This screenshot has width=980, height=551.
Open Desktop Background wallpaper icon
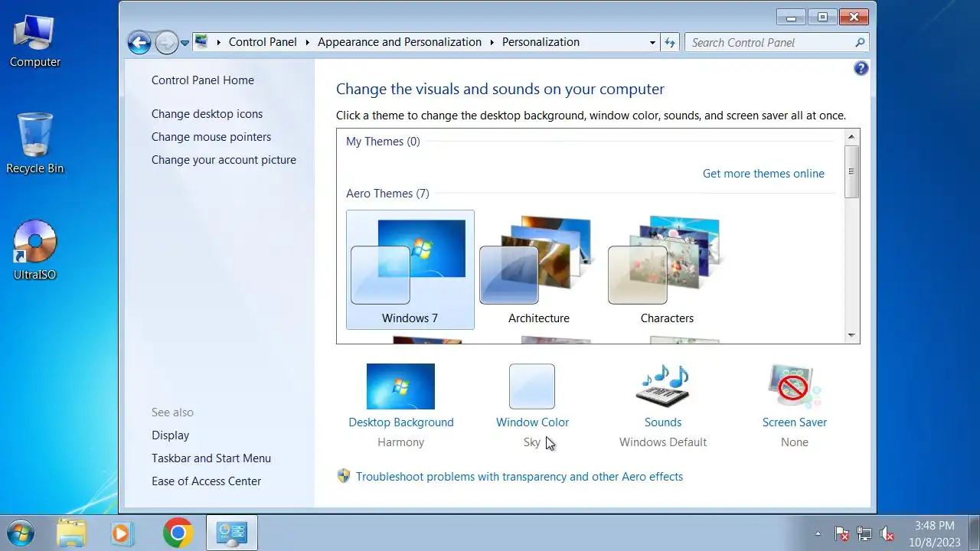tap(400, 386)
